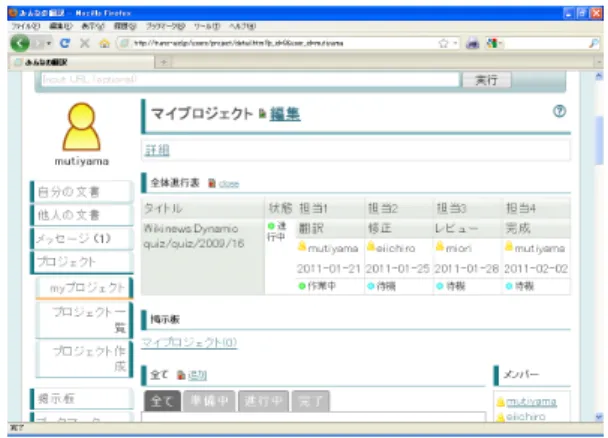Open the 履歴 menu
Screen dimensions: 608x438
point(125,26)
